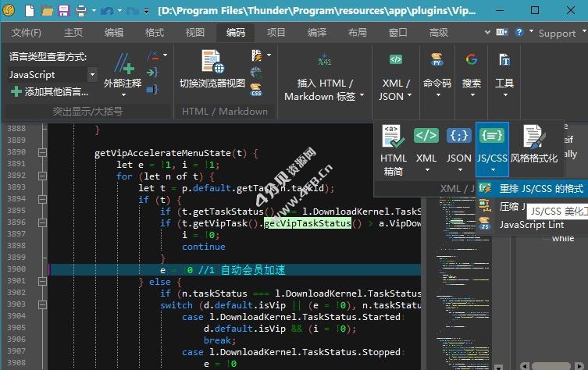
Task: Expand the 命令码 dropdown arrow
Action: 438,95
